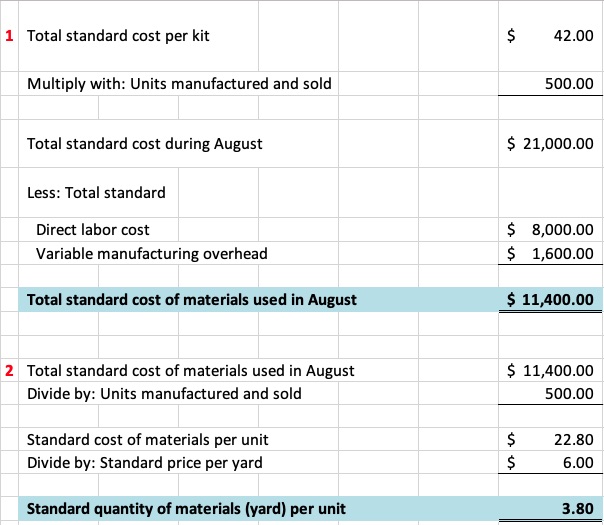This screenshot has height=525, width=604.
Task: Click the 6.00 standard price value
Action: coord(576,462)
